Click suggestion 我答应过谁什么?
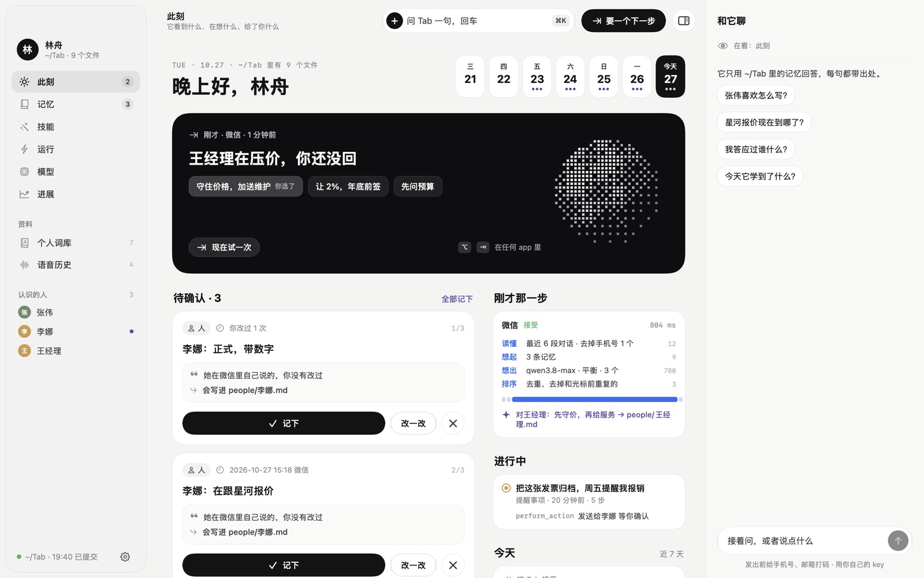 (756, 149)
